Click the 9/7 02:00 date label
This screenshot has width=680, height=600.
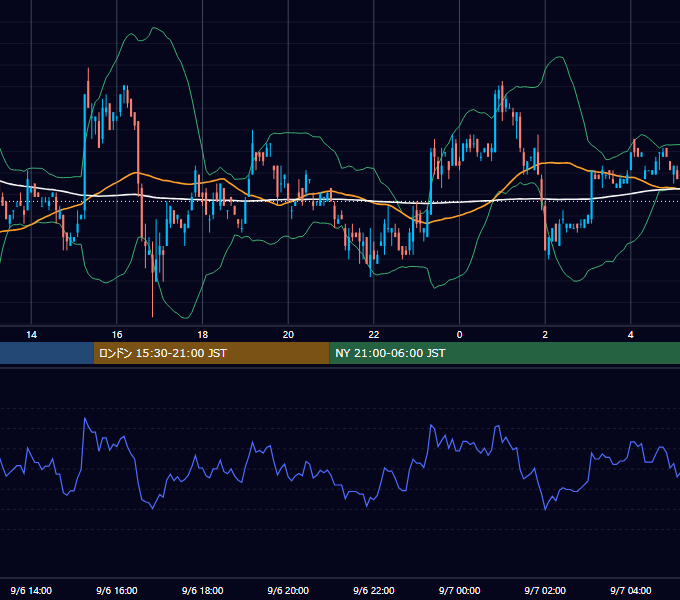pos(545,590)
